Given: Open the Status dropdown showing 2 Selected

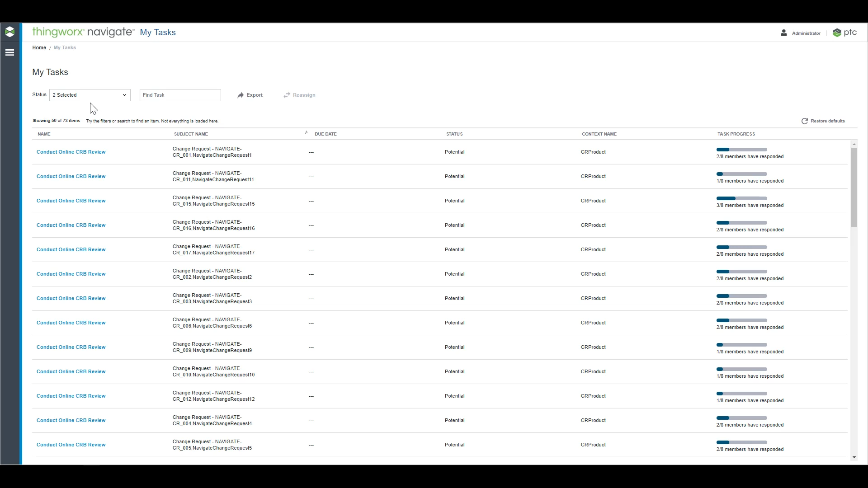Looking at the screenshot, I should pyautogui.click(x=90, y=95).
